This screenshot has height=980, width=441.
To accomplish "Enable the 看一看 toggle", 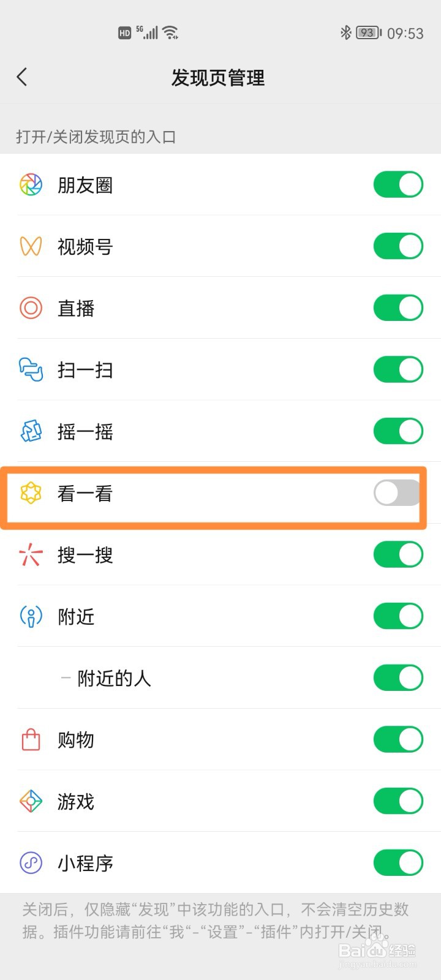I will click(398, 493).
